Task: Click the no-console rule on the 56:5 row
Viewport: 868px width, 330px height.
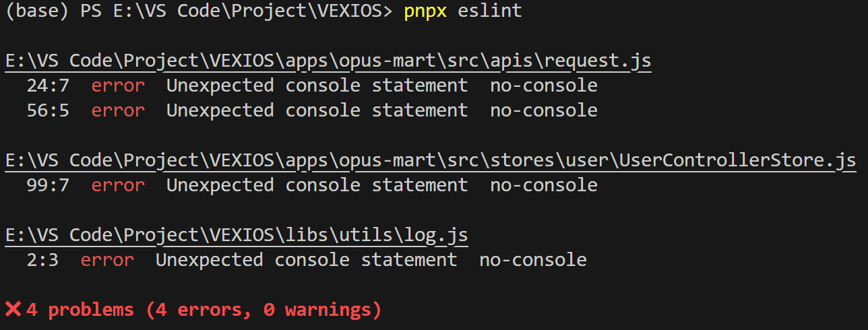Action: (543, 110)
